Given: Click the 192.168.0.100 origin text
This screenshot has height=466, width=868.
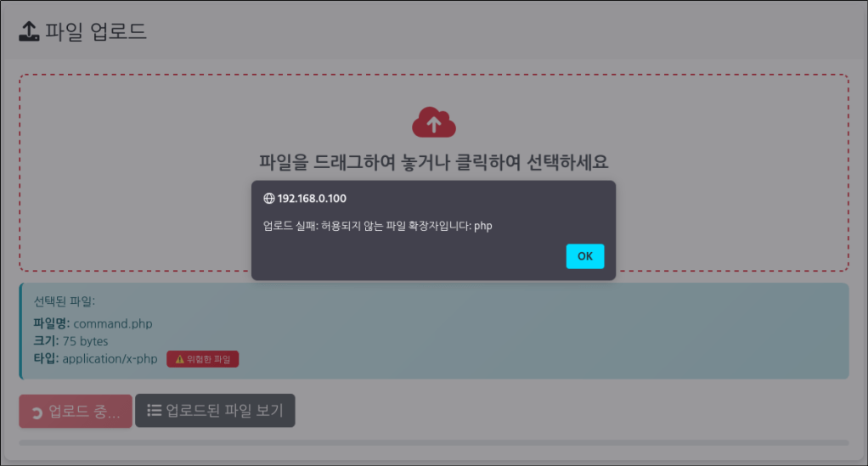Looking at the screenshot, I should [x=312, y=199].
